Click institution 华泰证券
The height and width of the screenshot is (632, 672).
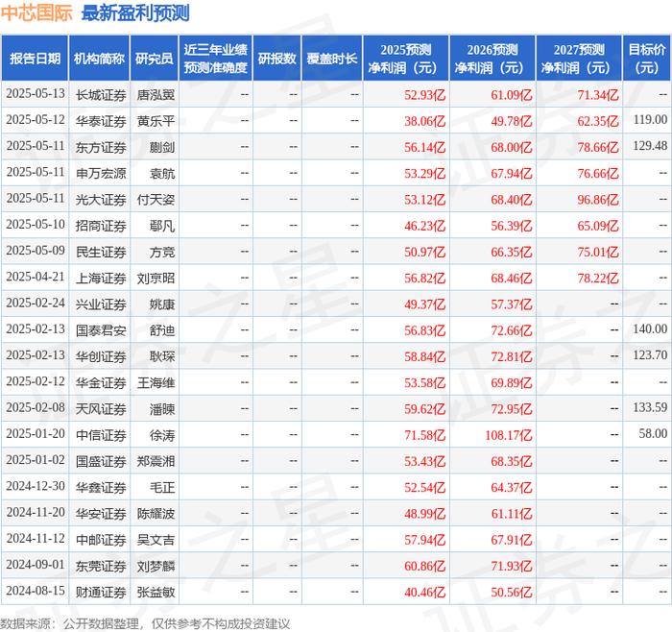[x=101, y=121]
